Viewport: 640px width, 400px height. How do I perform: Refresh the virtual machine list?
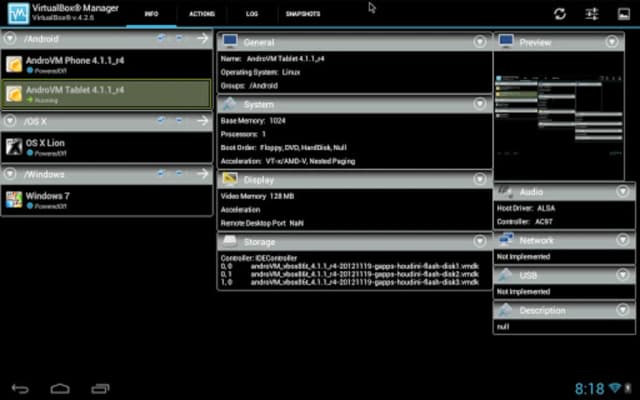pos(560,14)
